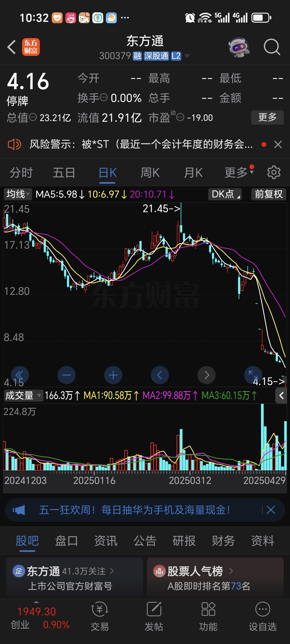Tap the 20250312 date axis label
The height and width of the screenshot is (644, 290).
point(190,480)
